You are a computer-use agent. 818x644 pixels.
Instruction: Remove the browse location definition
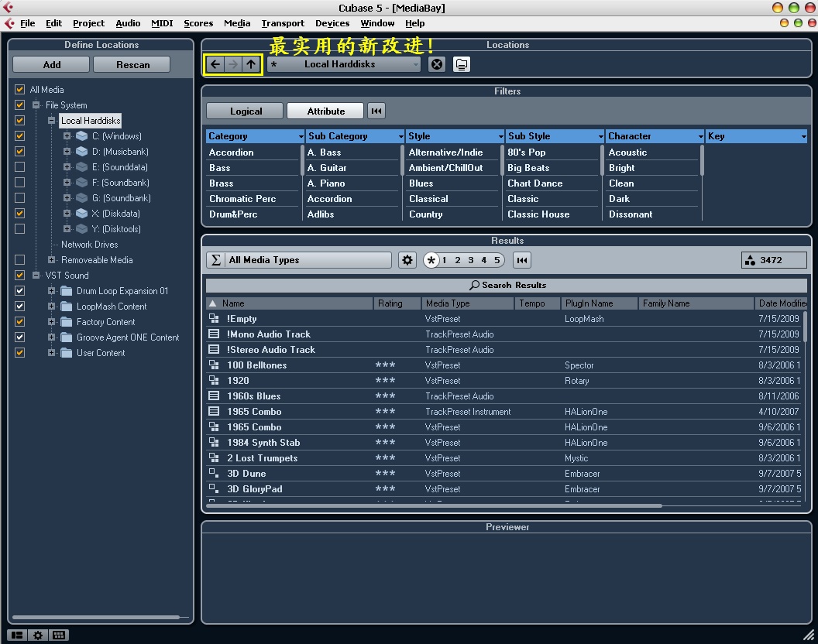click(x=437, y=64)
